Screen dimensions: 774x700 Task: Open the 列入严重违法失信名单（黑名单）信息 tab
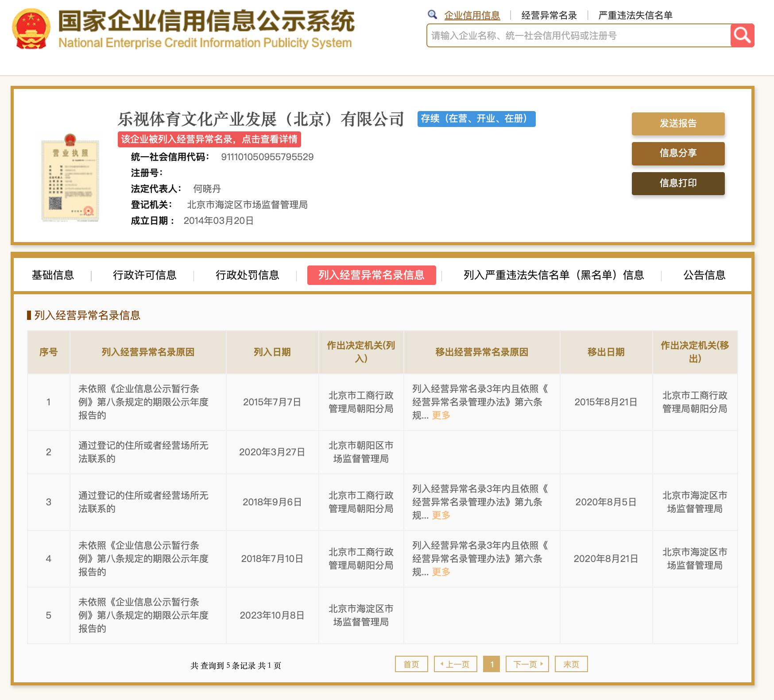tap(553, 275)
